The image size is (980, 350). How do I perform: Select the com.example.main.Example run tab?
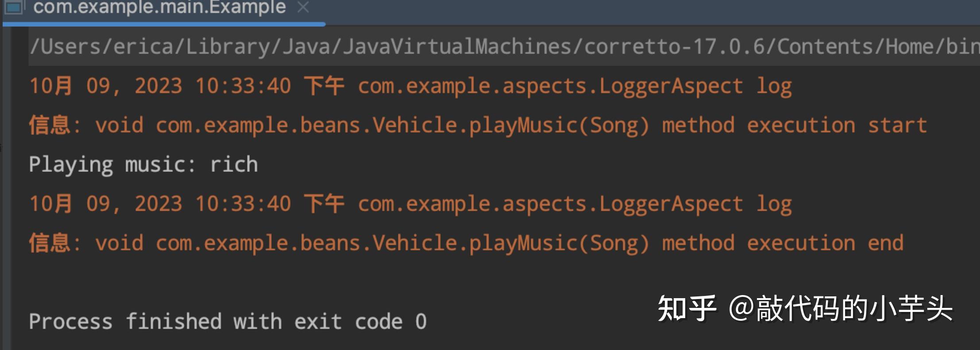pos(159,7)
